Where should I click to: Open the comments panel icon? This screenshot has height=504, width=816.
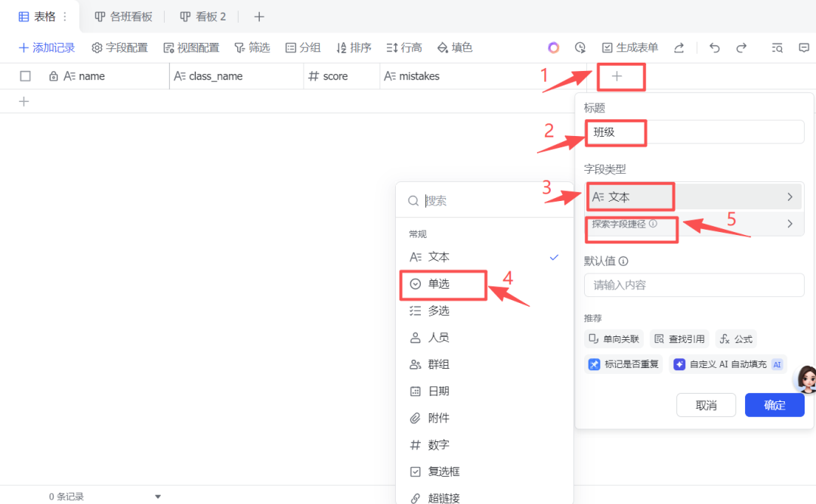click(x=805, y=47)
